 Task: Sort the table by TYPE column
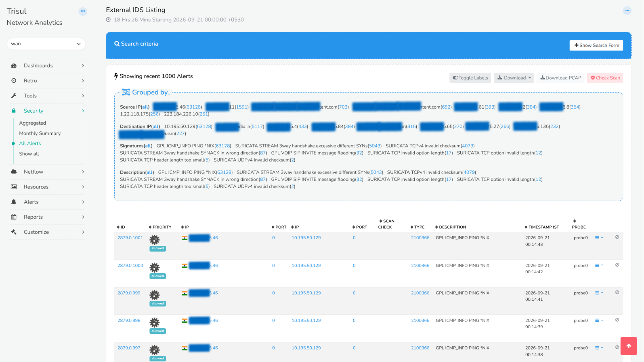417,227
